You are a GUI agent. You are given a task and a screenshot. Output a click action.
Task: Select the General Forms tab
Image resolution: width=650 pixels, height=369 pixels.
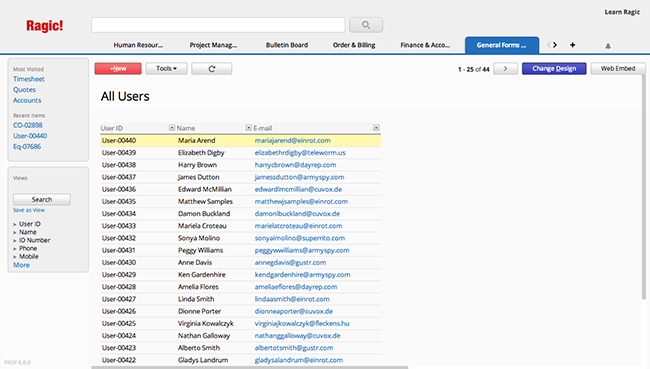[502, 45]
